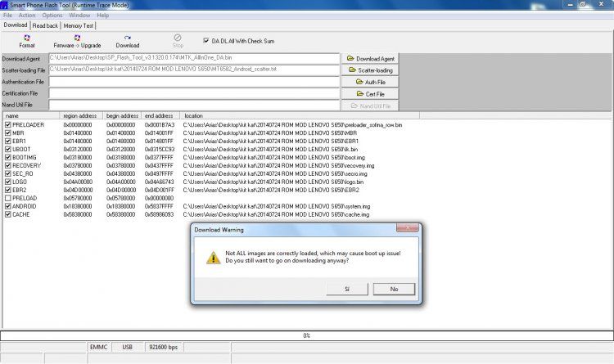The image size is (614, 364).
Task: Click the warning triangle icon in dialog
Action: (214, 258)
